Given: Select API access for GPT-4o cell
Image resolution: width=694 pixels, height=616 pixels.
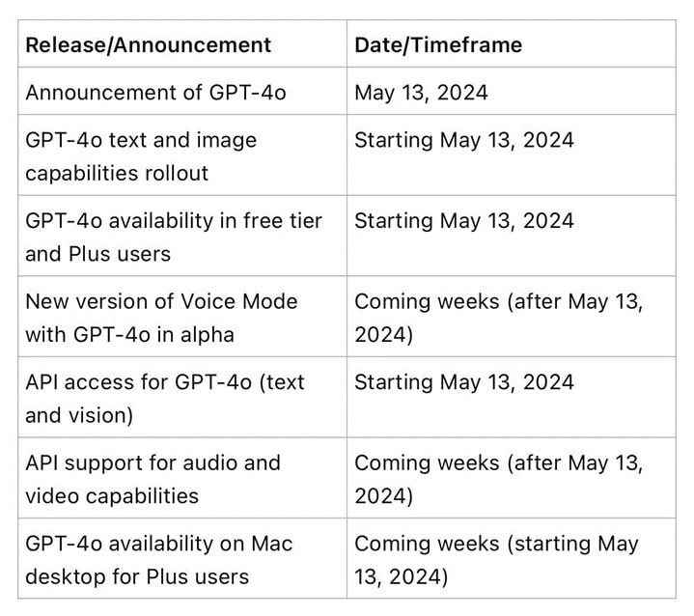Looking at the screenshot, I should [x=181, y=397].
